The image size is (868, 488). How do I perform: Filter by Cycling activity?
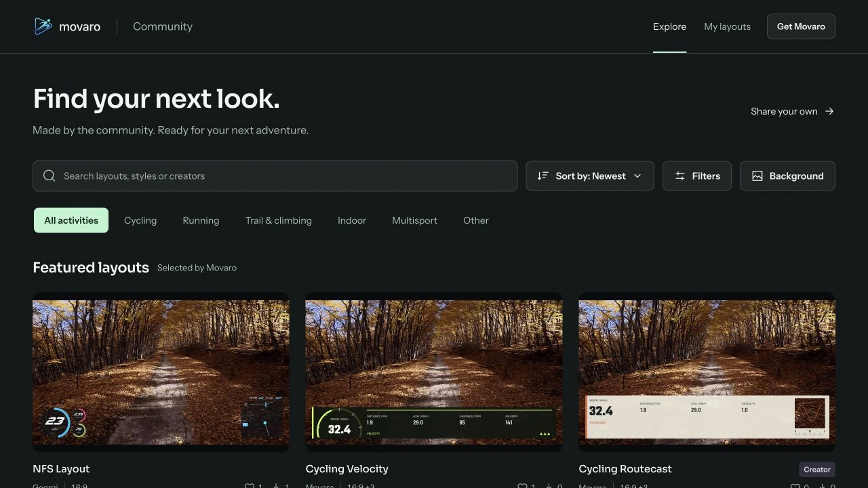[140, 220]
